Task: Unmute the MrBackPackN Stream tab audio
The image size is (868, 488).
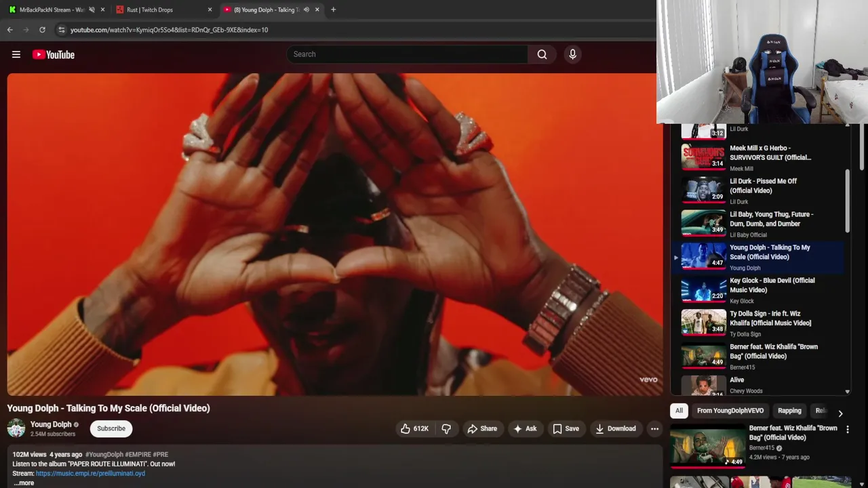Action: pyautogui.click(x=92, y=9)
